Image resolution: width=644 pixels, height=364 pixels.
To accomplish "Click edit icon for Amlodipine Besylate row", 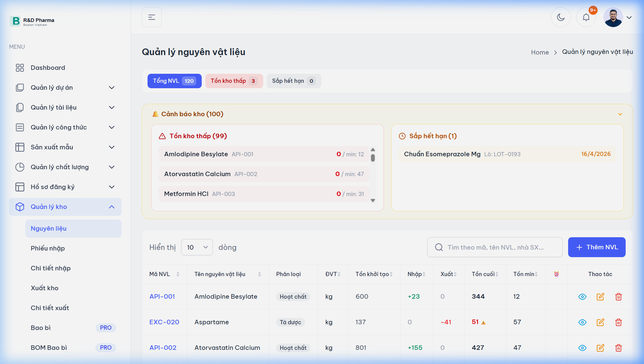I will 600,297.
